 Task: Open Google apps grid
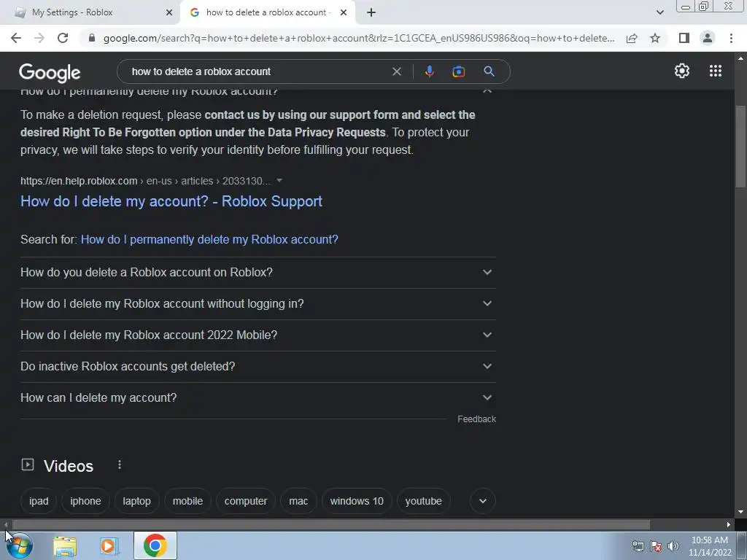(x=716, y=71)
